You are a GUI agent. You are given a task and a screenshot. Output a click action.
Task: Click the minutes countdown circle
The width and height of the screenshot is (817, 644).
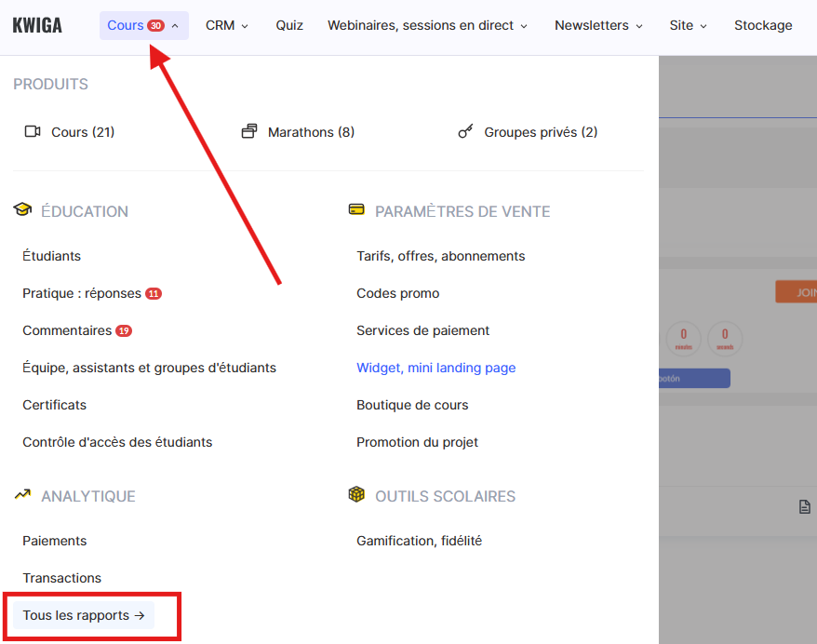pos(684,339)
